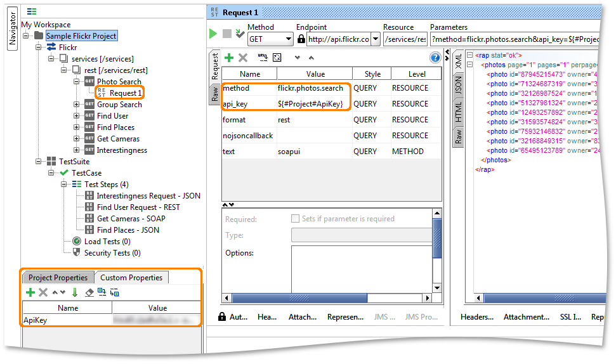Click the Flickr interface arrows icon
Viewport: 616px width, 364px height.
[x=51, y=47]
